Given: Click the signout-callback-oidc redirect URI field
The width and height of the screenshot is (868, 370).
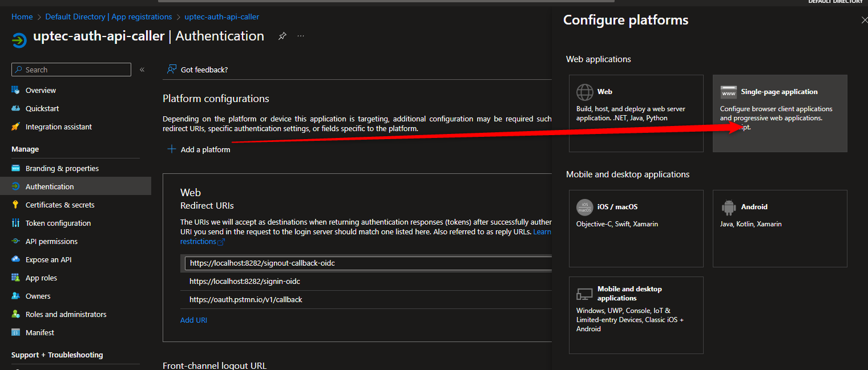Looking at the screenshot, I should tap(365, 263).
